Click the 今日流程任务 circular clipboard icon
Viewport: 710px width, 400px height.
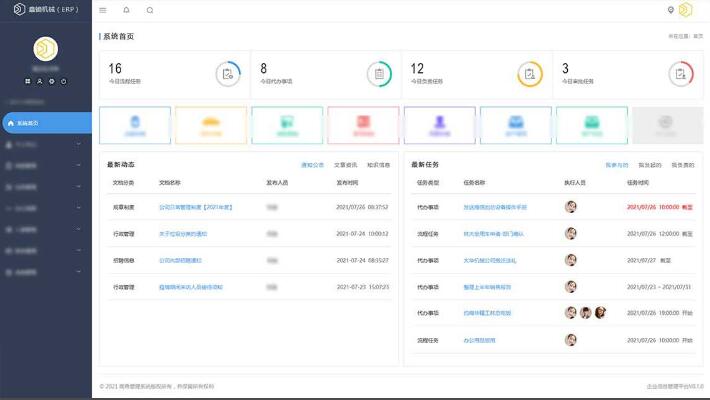coord(228,73)
